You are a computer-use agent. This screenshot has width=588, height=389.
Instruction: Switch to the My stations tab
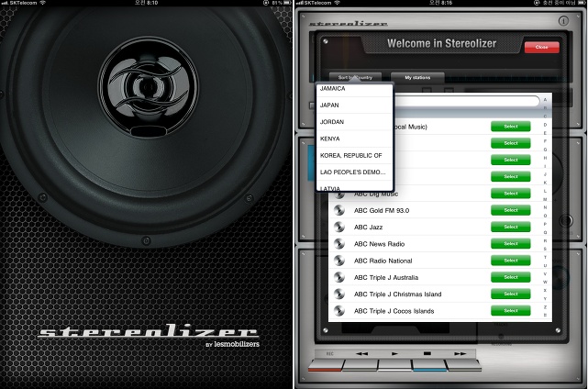coord(417,77)
